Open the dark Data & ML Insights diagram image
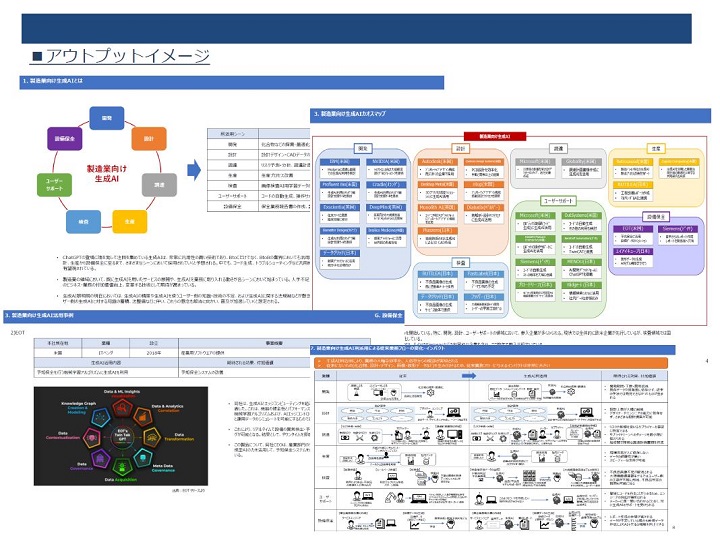Screen dimensions: 720x540 (x=121, y=436)
